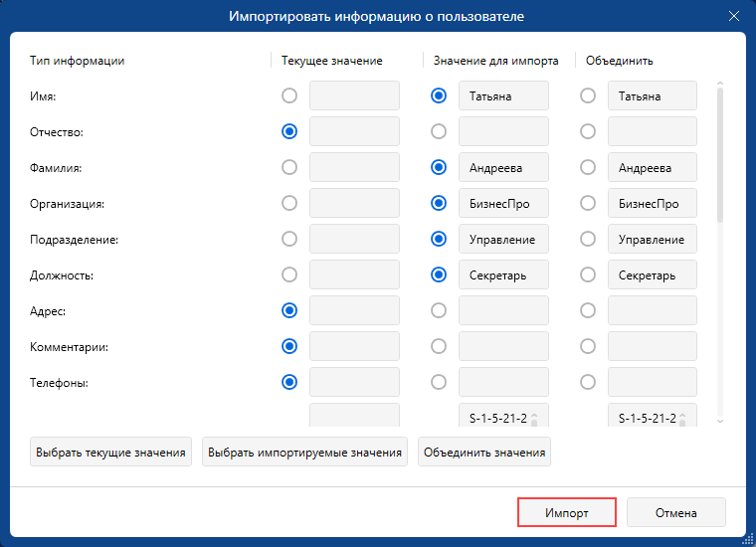Select merge radio for Должность row
756x547 pixels.
tap(588, 274)
